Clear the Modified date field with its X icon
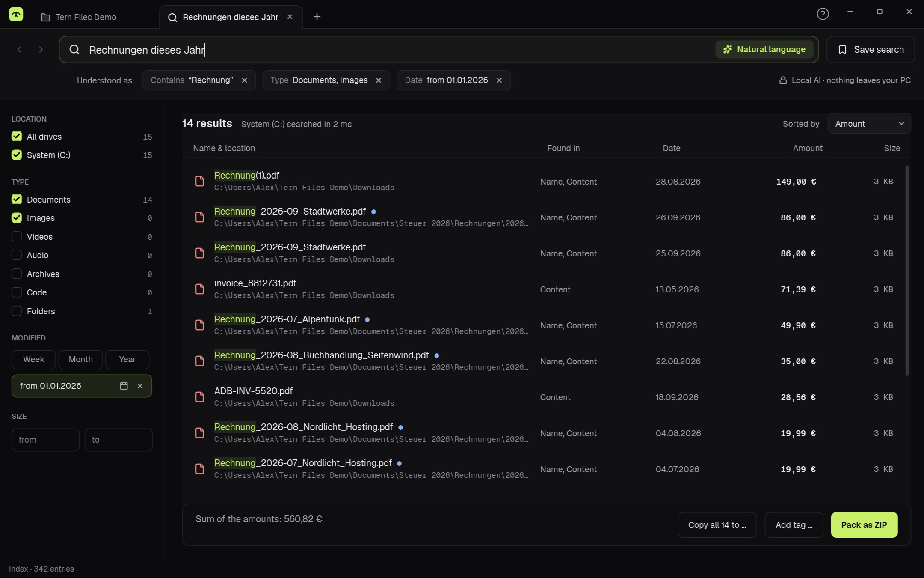 [140, 386]
